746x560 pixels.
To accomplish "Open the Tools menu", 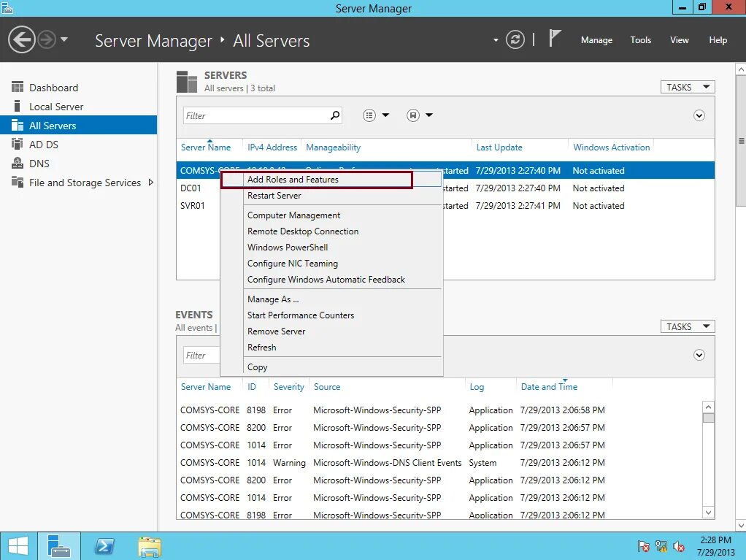I will tap(640, 40).
